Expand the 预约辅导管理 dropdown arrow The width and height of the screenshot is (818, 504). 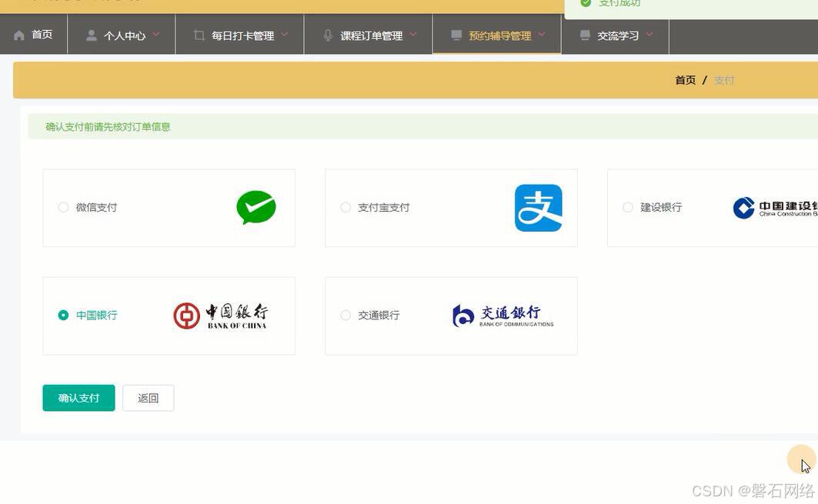point(542,35)
